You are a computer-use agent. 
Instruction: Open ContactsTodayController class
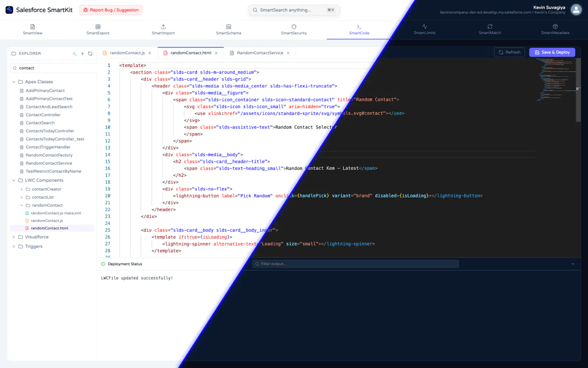coord(50,131)
